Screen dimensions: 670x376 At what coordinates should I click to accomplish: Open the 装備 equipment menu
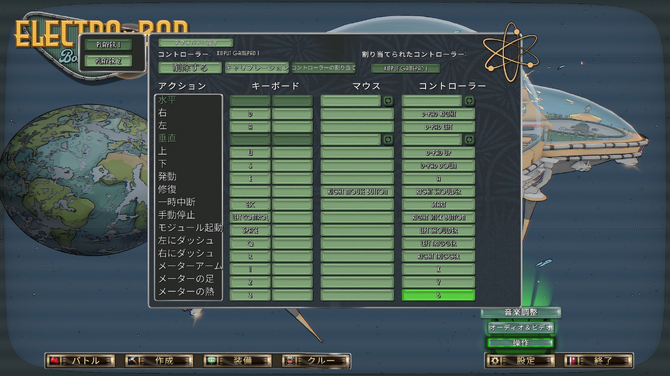point(237,361)
